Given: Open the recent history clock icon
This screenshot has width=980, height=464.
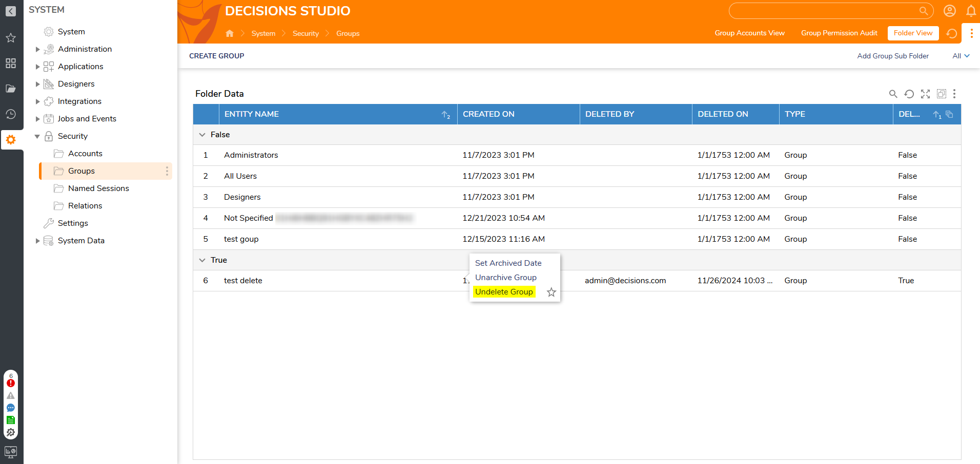Looking at the screenshot, I should (11, 114).
